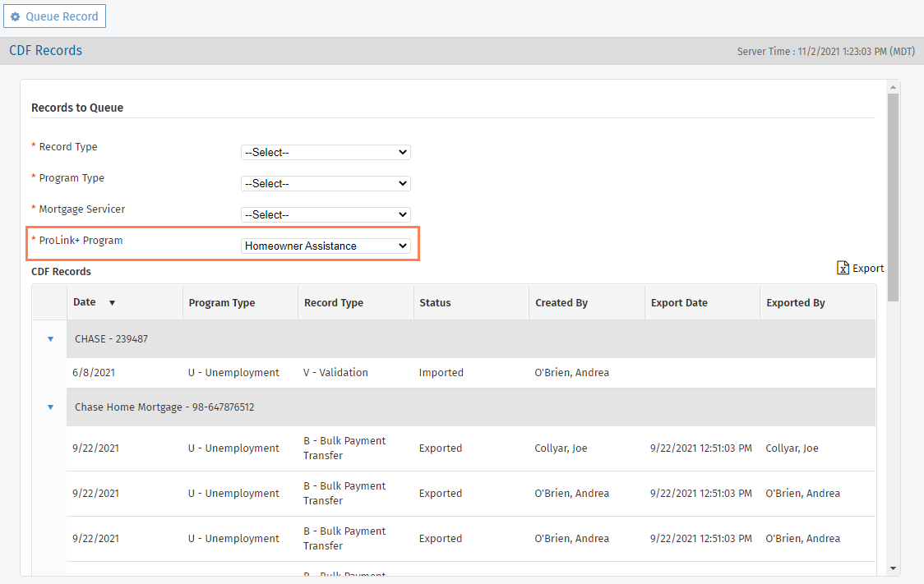
Task: Click the CDF Records page title
Action: 45,51
